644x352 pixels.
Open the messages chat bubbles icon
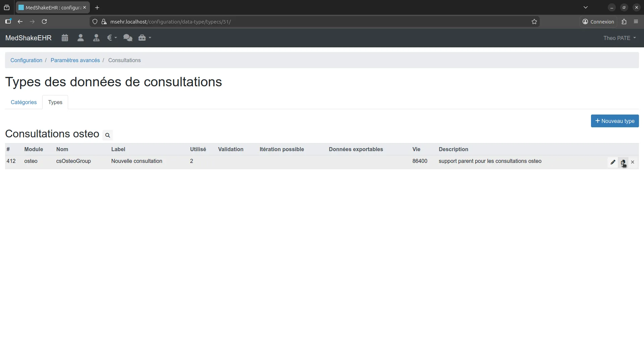128,38
